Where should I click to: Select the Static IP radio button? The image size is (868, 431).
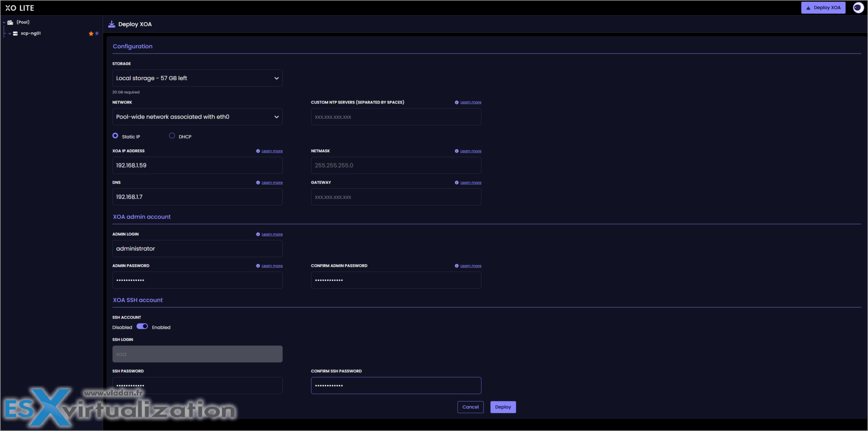point(115,135)
